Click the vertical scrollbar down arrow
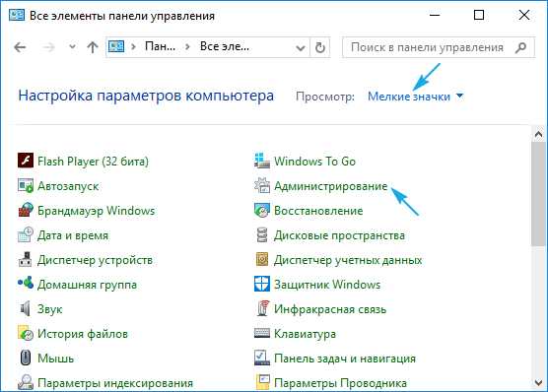Viewport: 548px width, 392px height. coord(538,383)
